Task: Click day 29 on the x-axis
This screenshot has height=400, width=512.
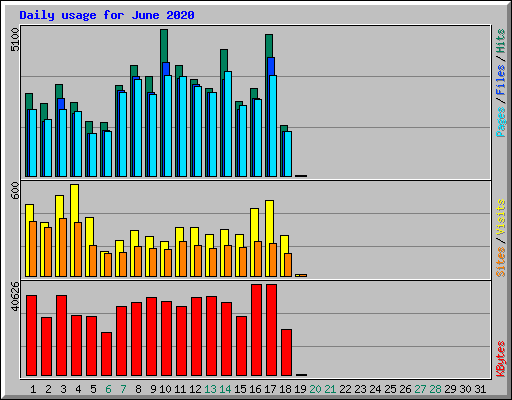Action: pyautogui.click(x=451, y=389)
